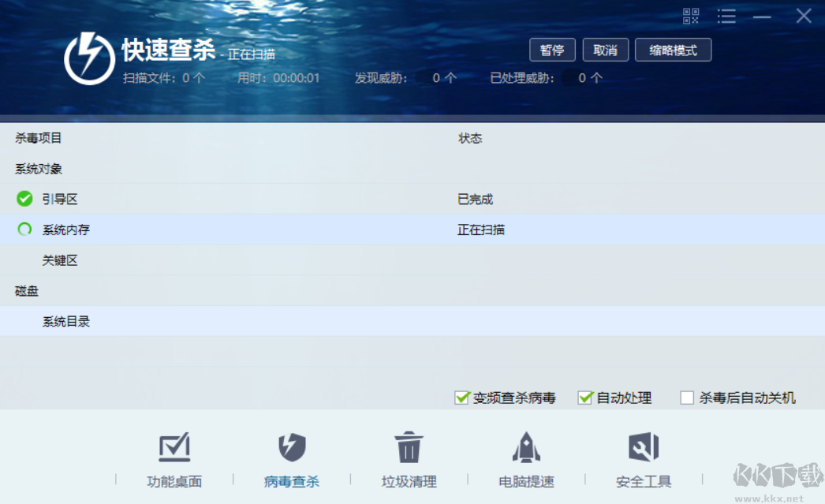Pause the scan with 暂停 button
The width and height of the screenshot is (825, 504).
click(x=552, y=50)
